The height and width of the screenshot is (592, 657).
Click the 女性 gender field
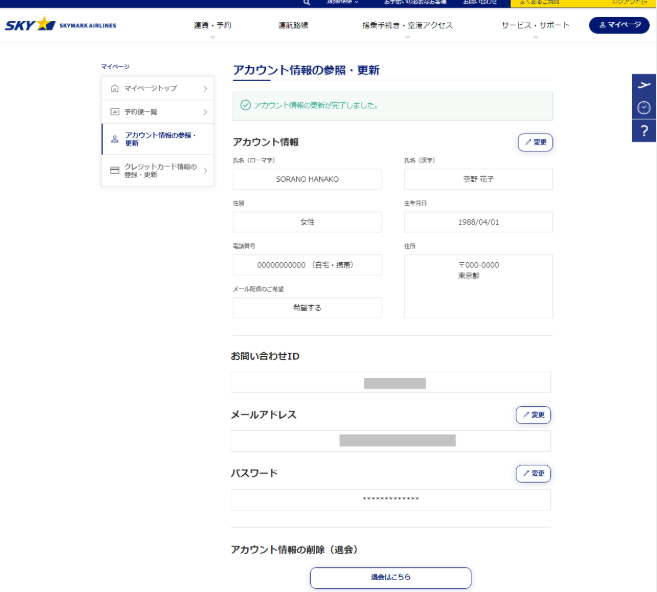click(307, 222)
